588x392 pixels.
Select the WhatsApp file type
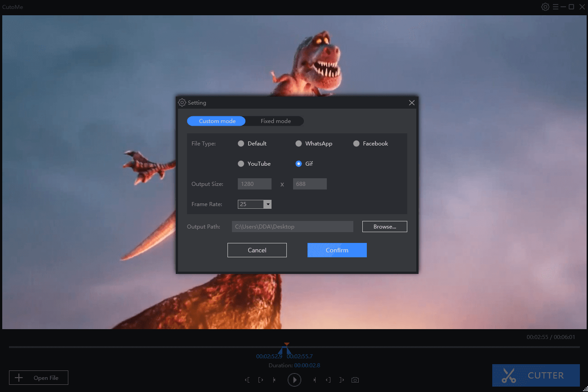tap(314, 144)
